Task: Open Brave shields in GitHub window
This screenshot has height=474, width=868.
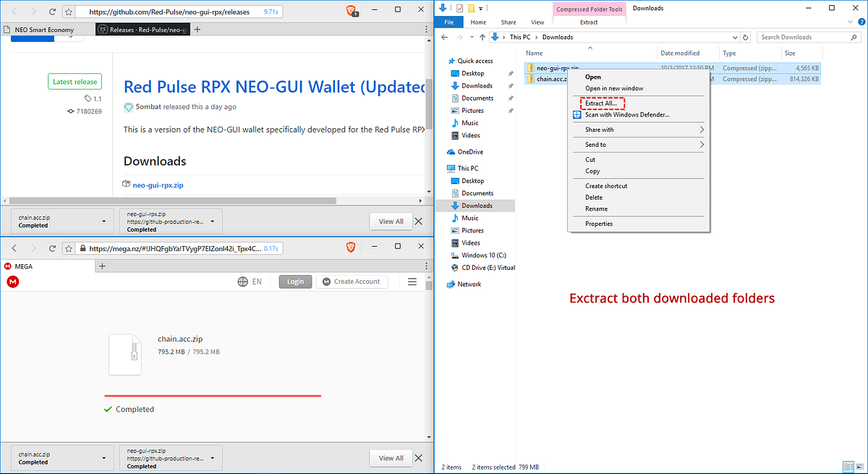Action: click(x=351, y=11)
